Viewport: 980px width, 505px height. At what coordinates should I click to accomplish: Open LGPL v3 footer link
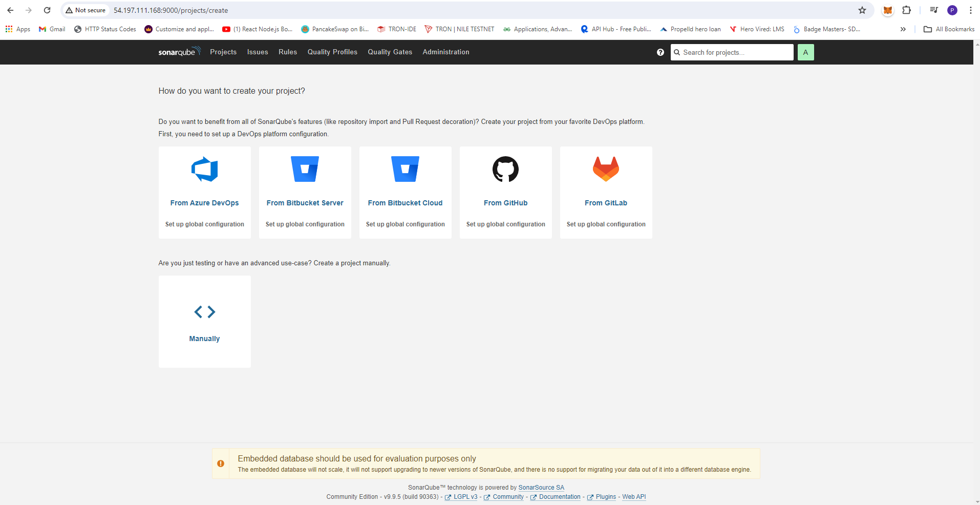pyautogui.click(x=465, y=497)
